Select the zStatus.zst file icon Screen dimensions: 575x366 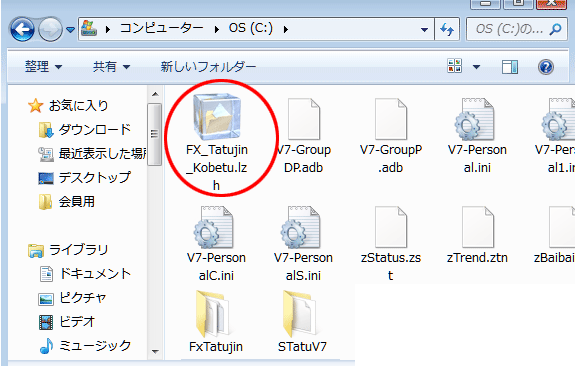[391, 227]
